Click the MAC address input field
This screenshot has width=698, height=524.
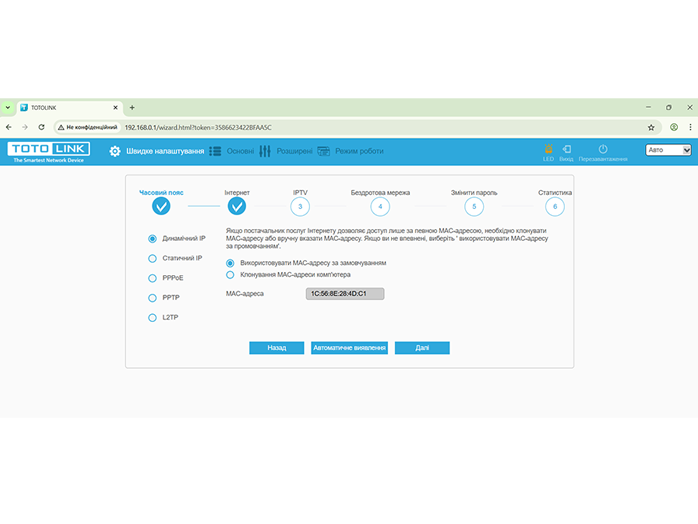coord(345,294)
